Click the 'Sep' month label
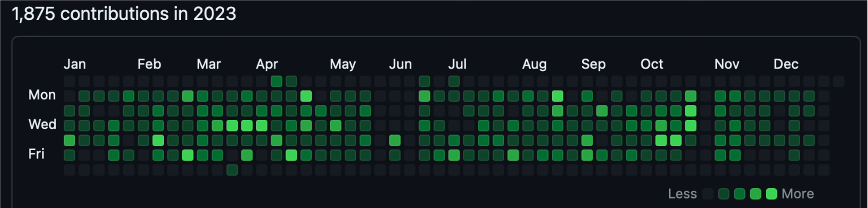The image size is (868, 208). [593, 65]
